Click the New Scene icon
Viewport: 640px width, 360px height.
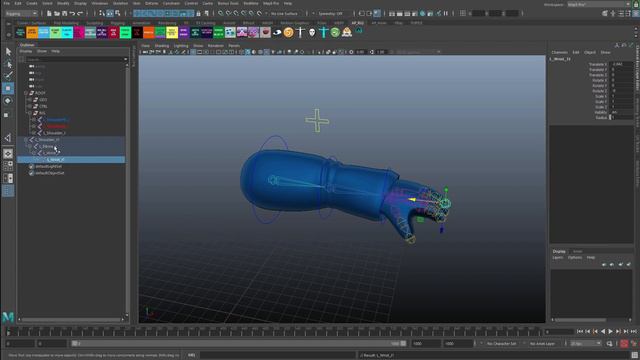49,13
